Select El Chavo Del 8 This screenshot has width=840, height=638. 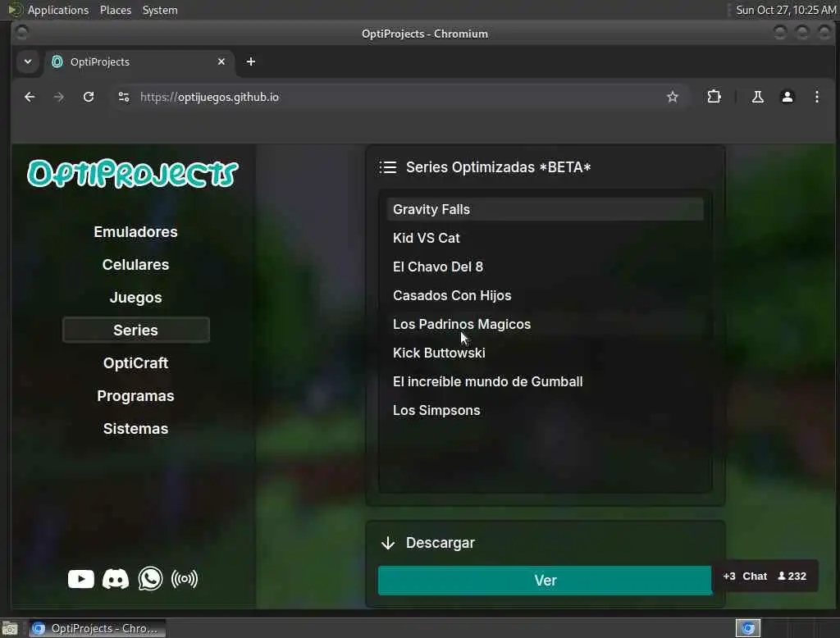(545, 267)
